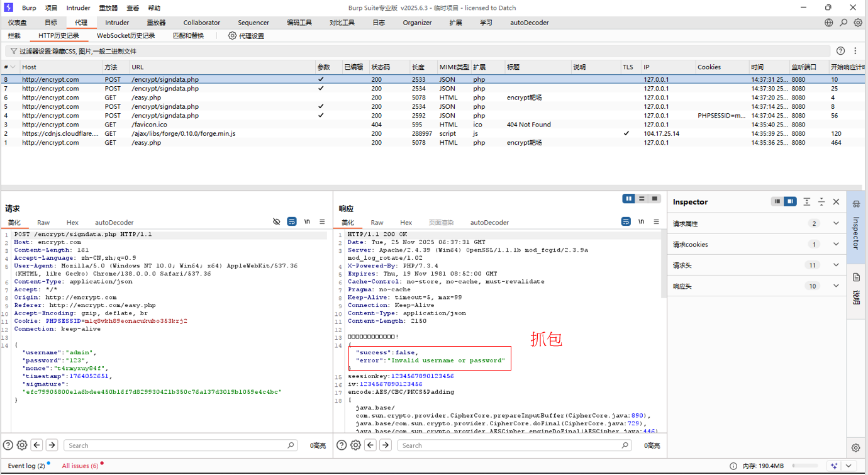The width and height of the screenshot is (868, 475).
Task: Select Raw tab in request panel
Action: (x=43, y=223)
